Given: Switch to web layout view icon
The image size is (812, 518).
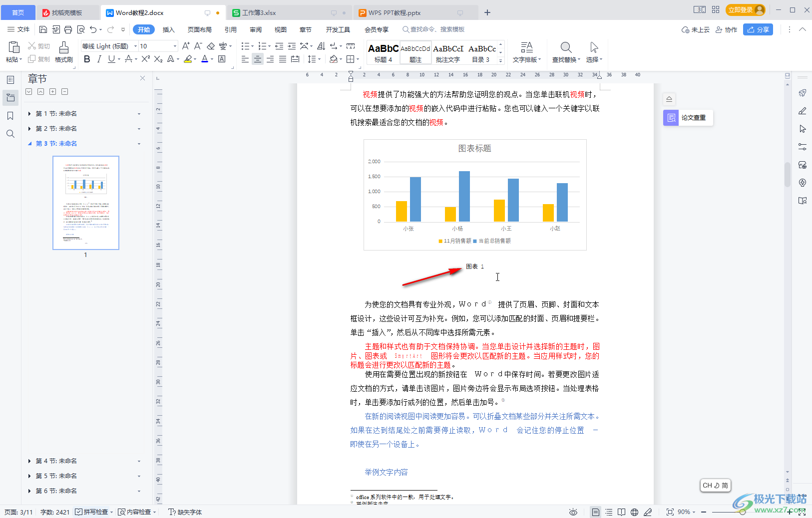Looking at the screenshot, I should [634, 512].
